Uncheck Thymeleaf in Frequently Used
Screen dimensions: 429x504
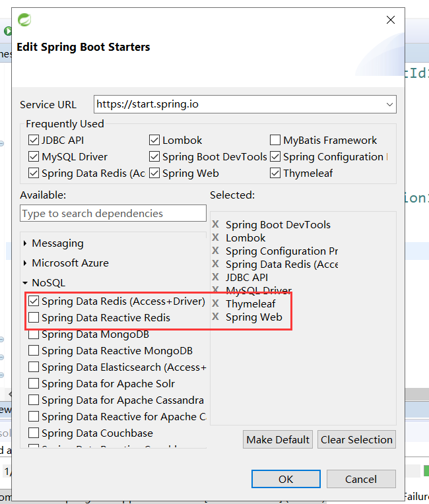pos(275,173)
